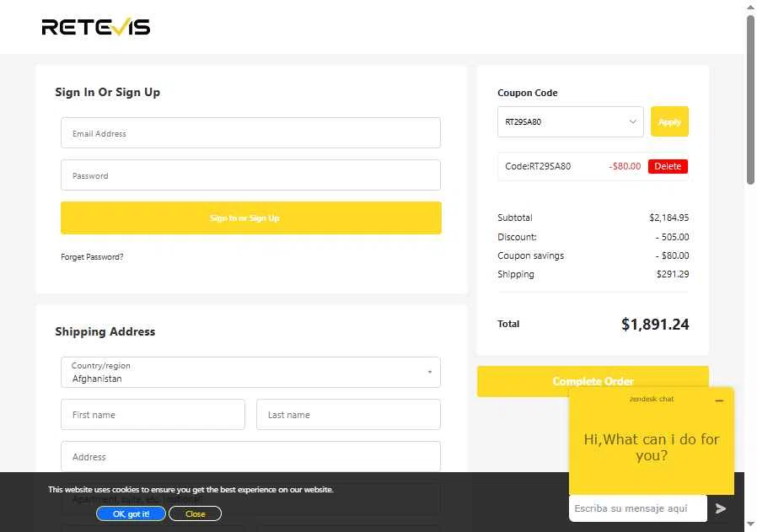Screen dimensions: 757x532
Task: Click the 'Hi,What can i do for you?' chat text
Action: [x=652, y=447]
